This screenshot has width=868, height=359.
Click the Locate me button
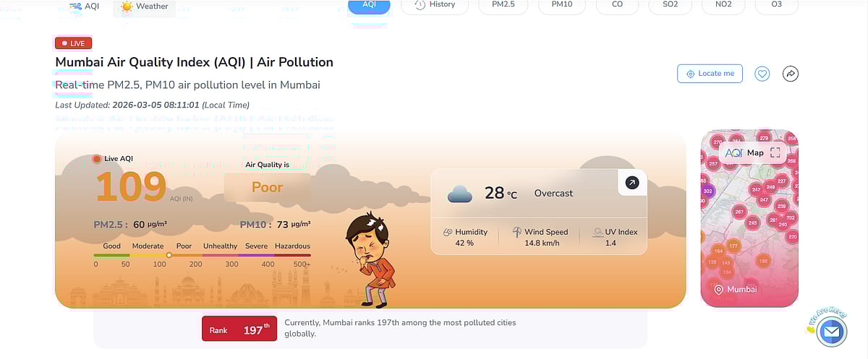tap(710, 73)
